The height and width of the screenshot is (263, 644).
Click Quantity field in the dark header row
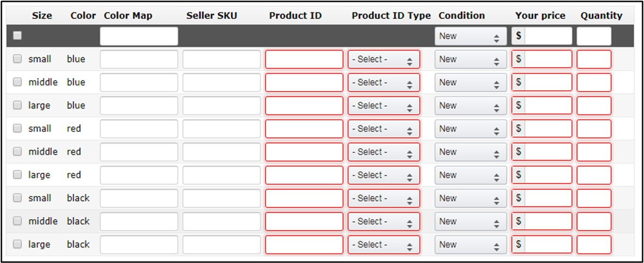pos(593,36)
